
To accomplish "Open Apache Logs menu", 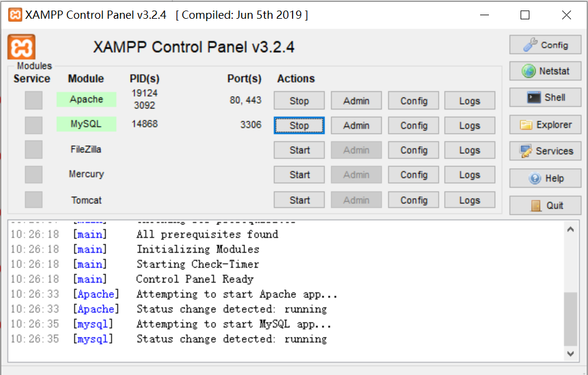I will (x=470, y=101).
